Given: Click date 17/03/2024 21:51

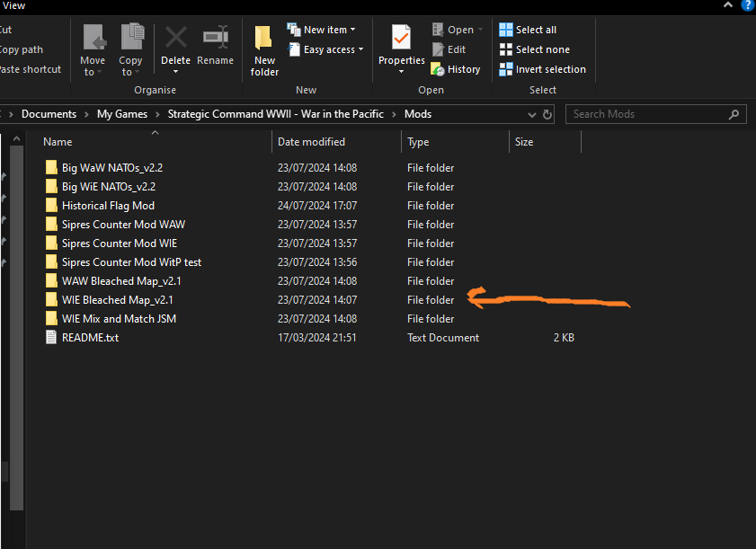Looking at the screenshot, I should tap(316, 338).
